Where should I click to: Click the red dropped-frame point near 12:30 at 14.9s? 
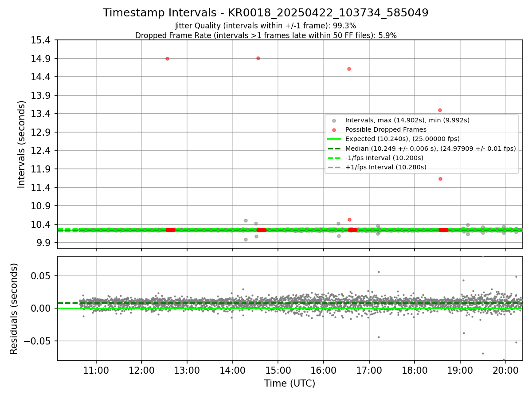(x=167, y=59)
